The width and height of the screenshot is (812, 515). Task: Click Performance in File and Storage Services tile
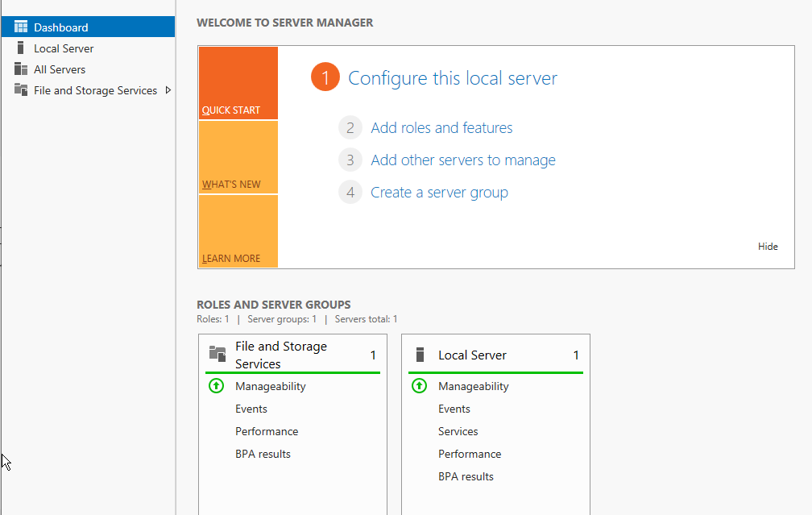coord(267,431)
